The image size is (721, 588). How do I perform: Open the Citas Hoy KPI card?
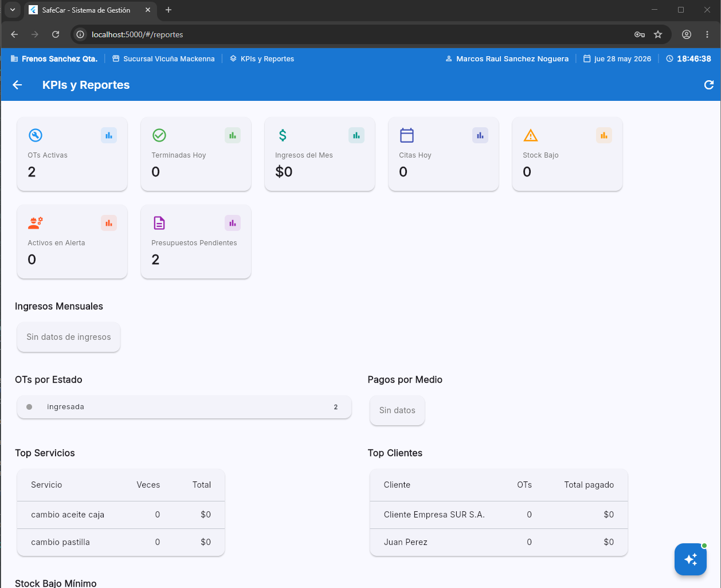(x=444, y=154)
